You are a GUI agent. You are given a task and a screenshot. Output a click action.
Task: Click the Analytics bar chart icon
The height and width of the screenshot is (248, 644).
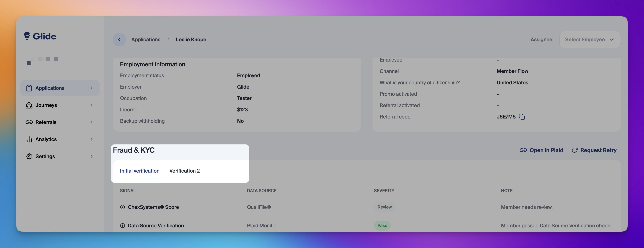pyautogui.click(x=29, y=139)
